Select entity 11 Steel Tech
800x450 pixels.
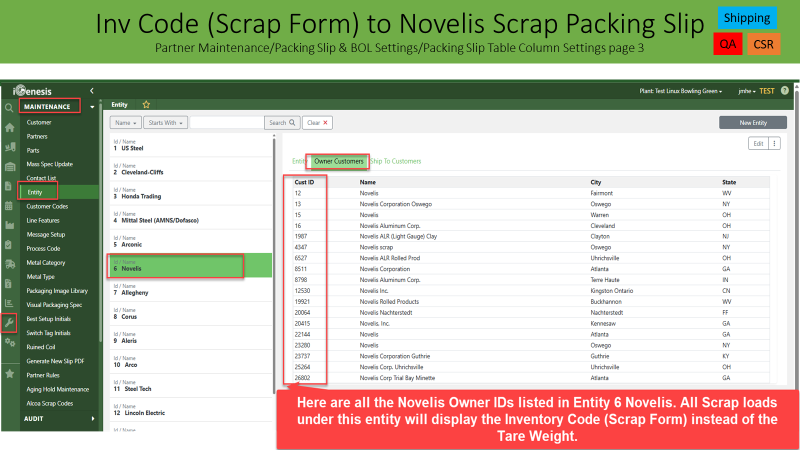(191, 386)
